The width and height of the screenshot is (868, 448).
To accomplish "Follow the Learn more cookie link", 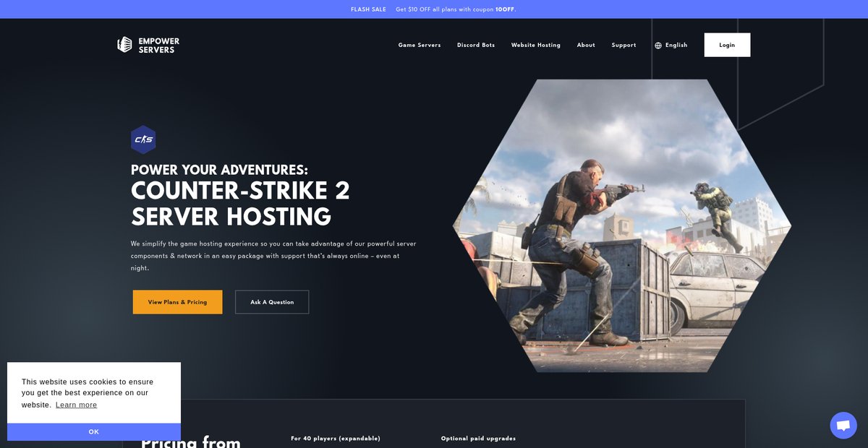I will click(x=76, y=405).
